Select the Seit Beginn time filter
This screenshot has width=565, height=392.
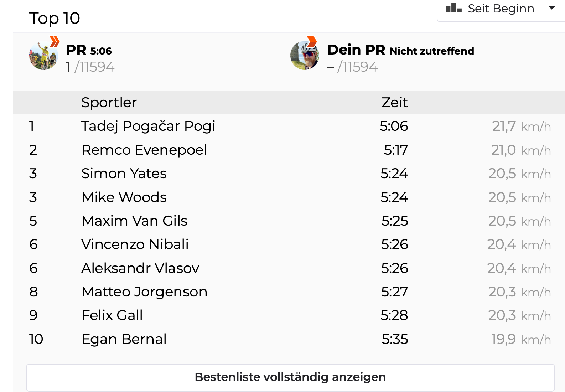(x=501, y=9)
